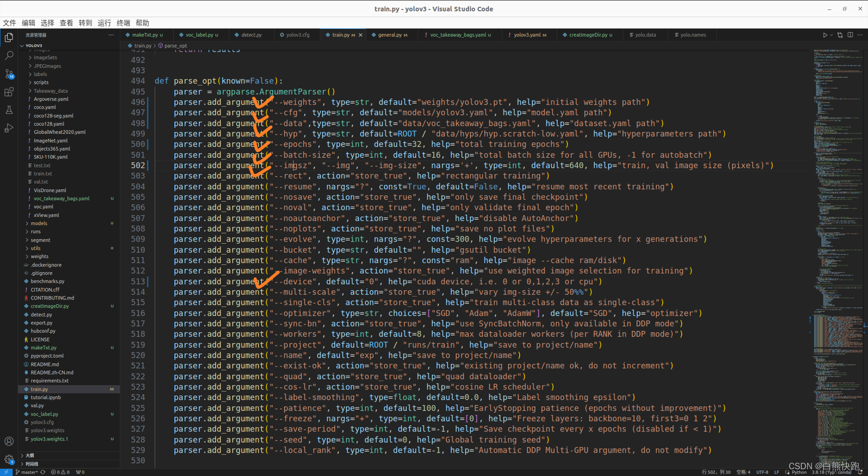Open Source Control view with 15 badge

tap(9, 74)
